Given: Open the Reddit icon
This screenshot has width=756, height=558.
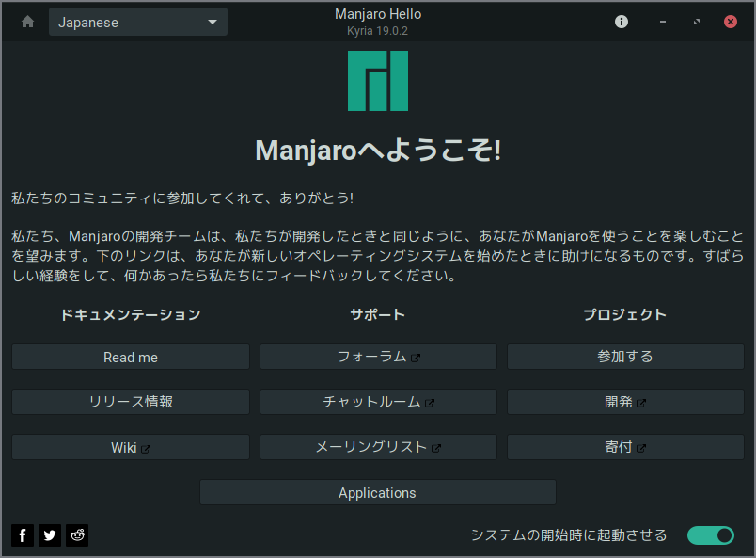Looking at the screenshot, I should [77, 535].
